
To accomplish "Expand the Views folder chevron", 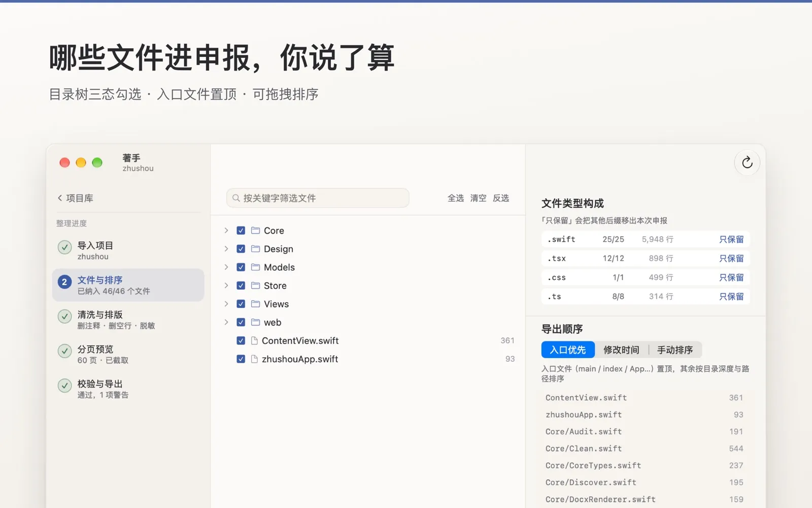I will coord(226,304).
